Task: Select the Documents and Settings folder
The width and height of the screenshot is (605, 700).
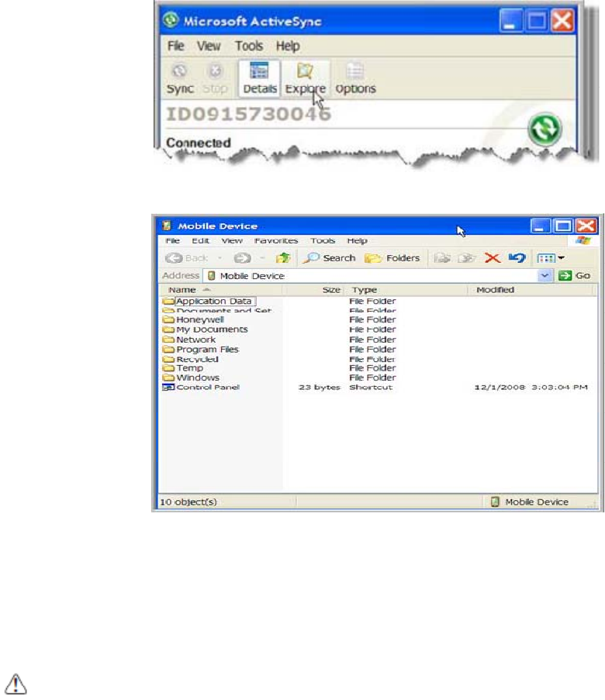Action: (217, 310)
